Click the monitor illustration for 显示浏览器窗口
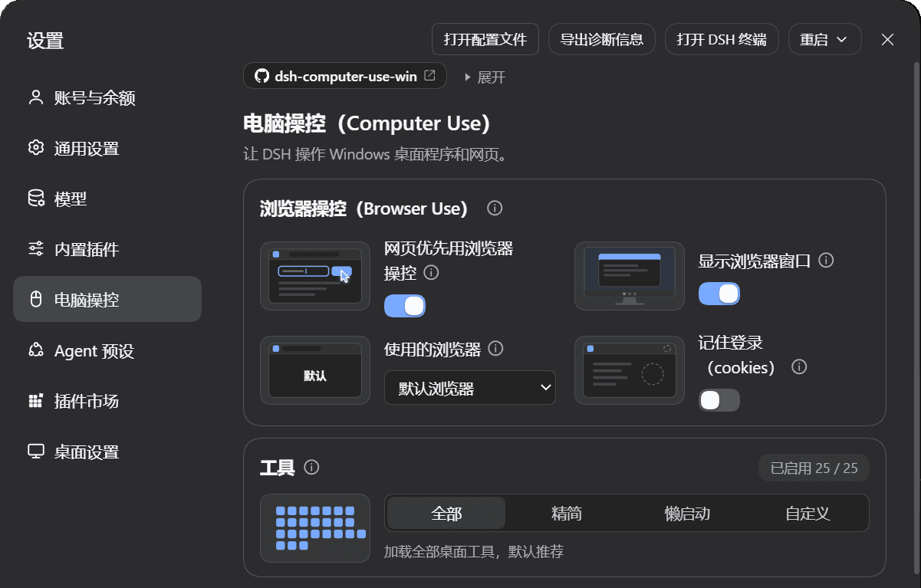The width and height of the screenshot is (921, 588). [x=630, y=276]
